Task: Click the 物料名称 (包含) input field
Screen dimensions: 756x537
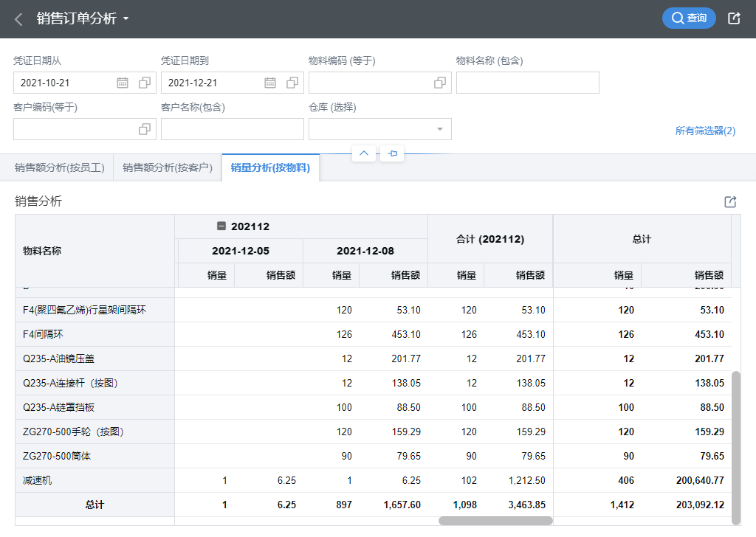Action: point(527,83)
